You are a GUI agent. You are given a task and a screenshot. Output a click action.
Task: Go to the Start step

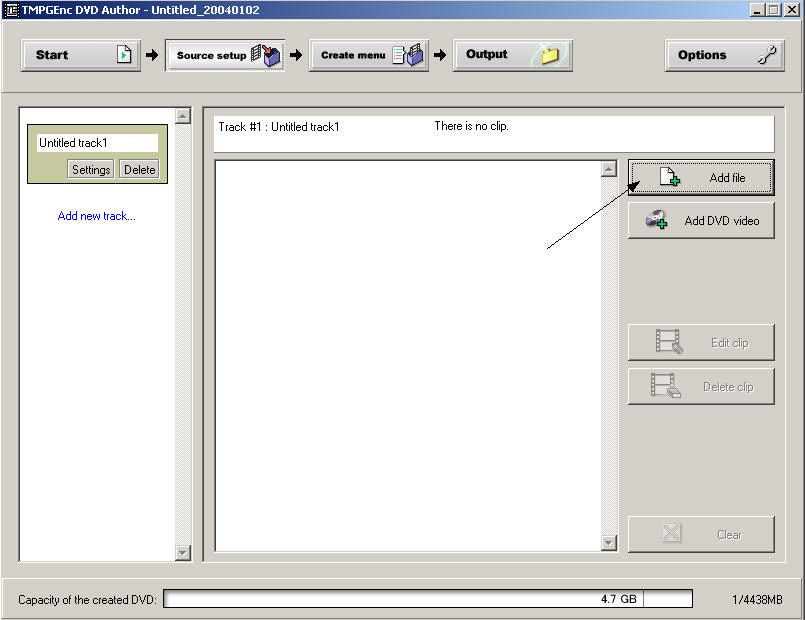[81, 55]
